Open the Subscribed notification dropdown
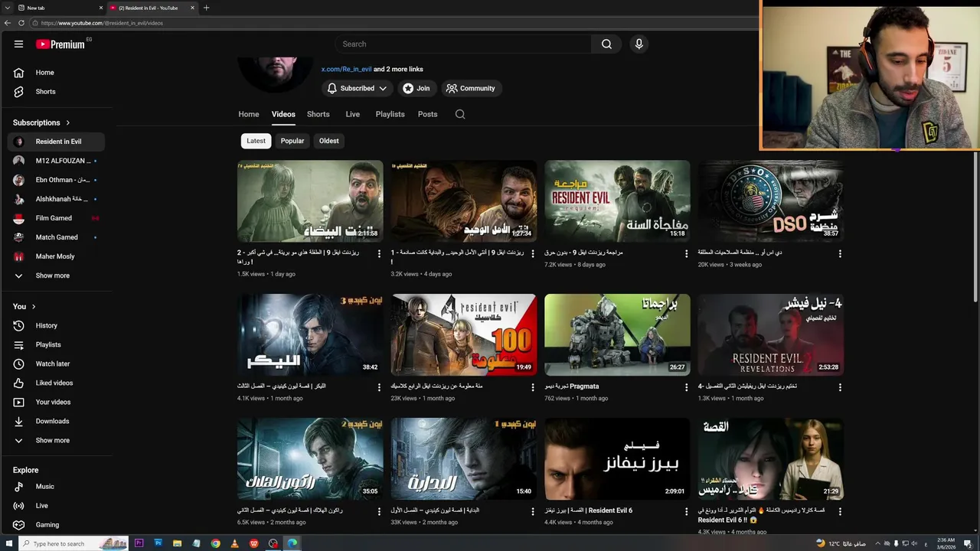The width and height of the screenshot is (980, 551). tap(357, 88)
